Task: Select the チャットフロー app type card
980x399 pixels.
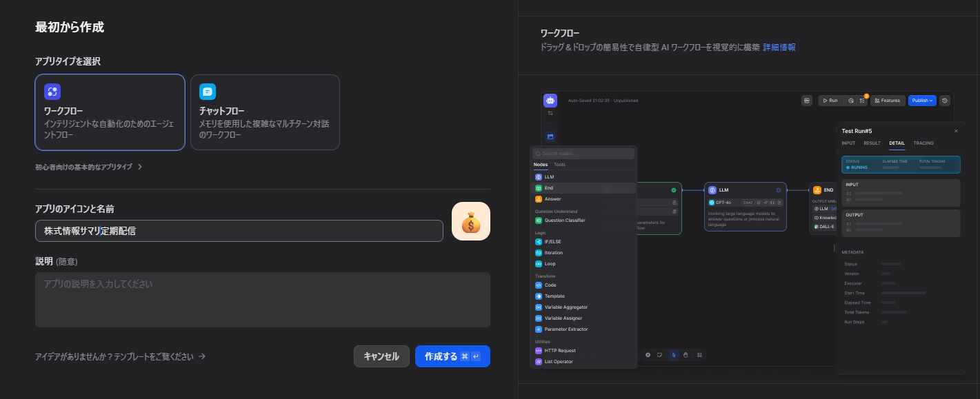Action: pyautogui.click(x=265, y=112)
